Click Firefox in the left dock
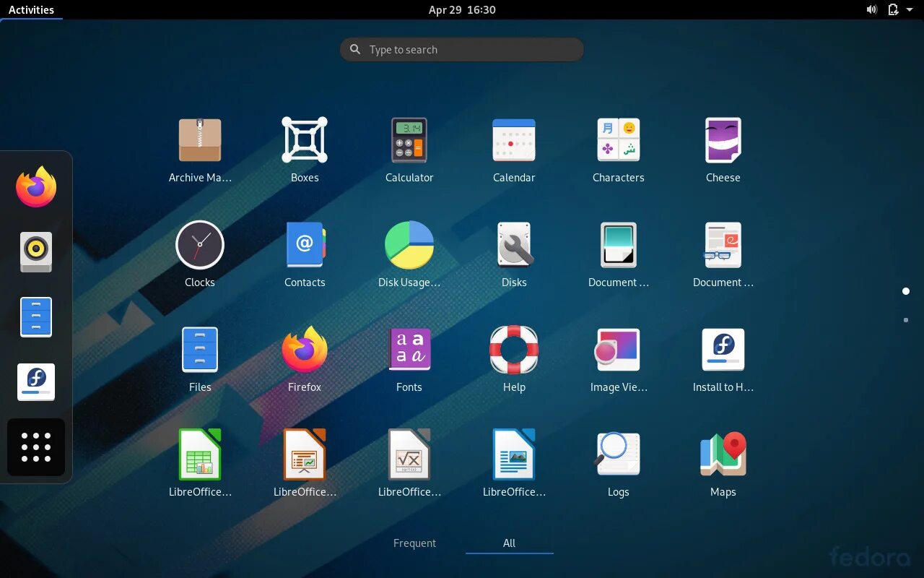The height and width of the screenshot is (578, 924). point(36,187)
